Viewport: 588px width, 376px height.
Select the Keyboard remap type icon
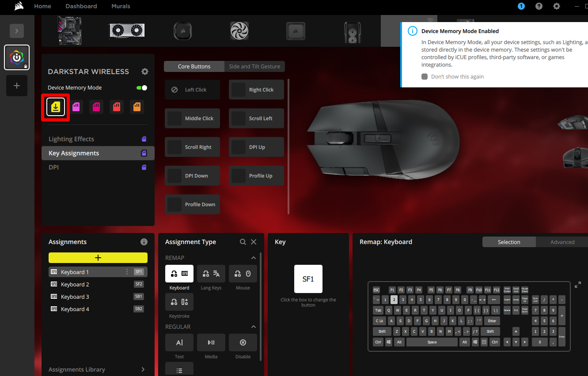179,273
